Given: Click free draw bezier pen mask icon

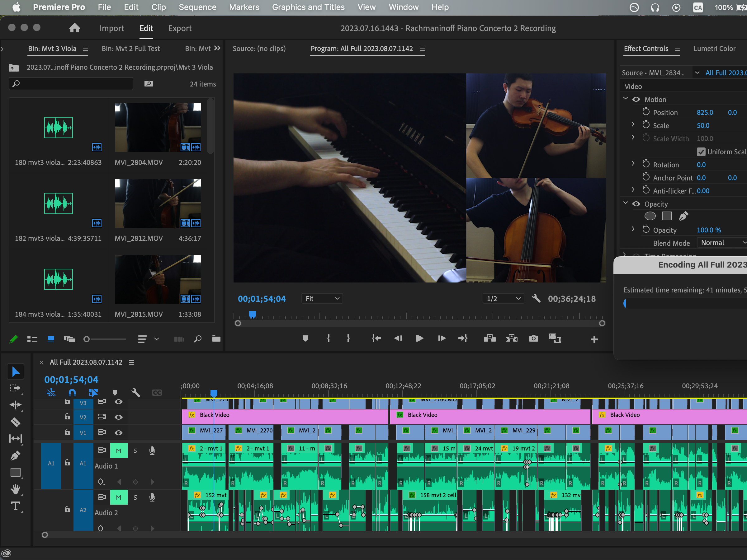Looking at the screenshot, I should click(x=683, y=216).
